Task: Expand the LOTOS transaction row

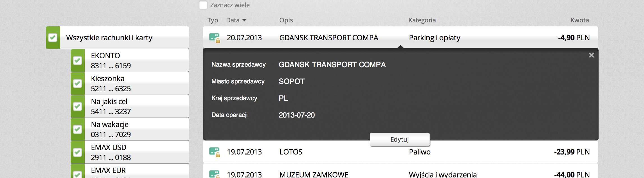Action: pyautogui.click(x=291, y=152)
